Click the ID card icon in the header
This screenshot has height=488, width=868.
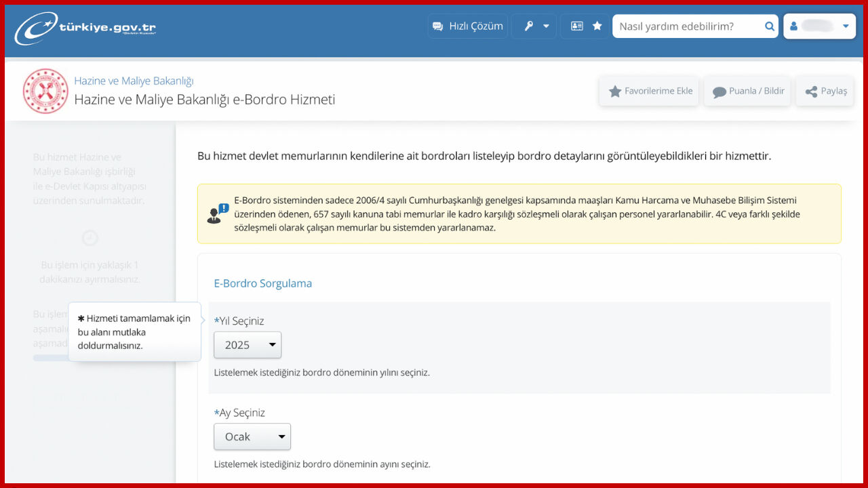[x=578, y=26]
